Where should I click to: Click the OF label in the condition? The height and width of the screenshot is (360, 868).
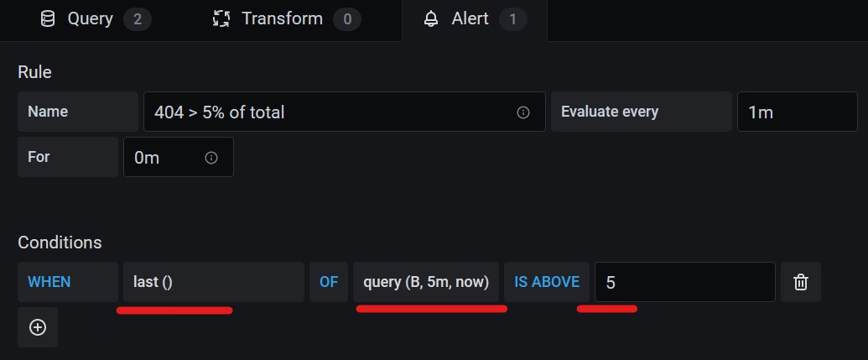pos(329,282)
